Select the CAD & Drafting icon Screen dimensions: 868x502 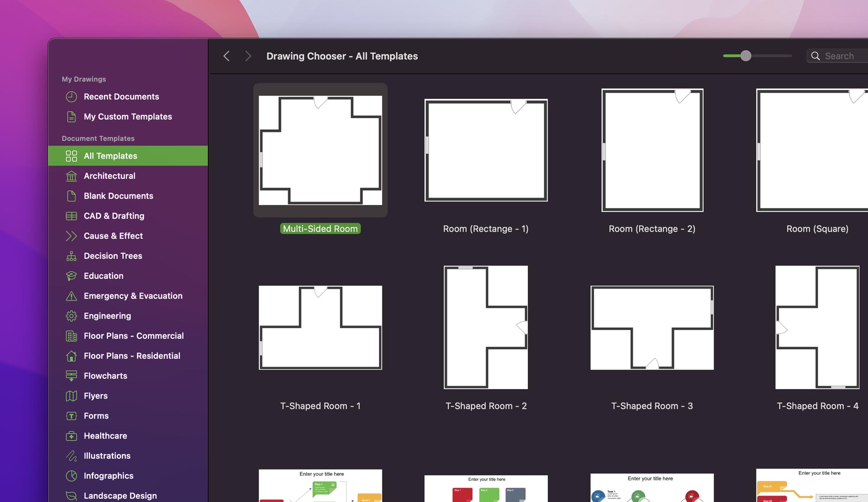71,216
